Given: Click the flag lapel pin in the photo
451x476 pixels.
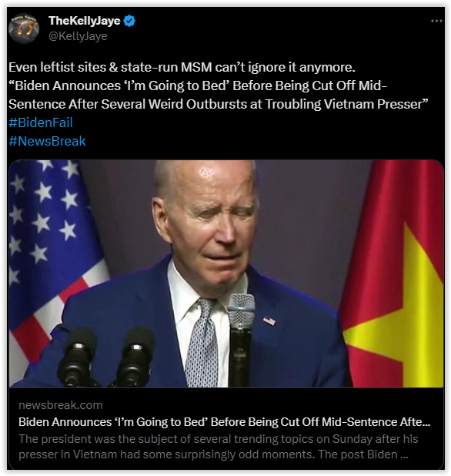Looking at the screenshot, I should 269,321.
